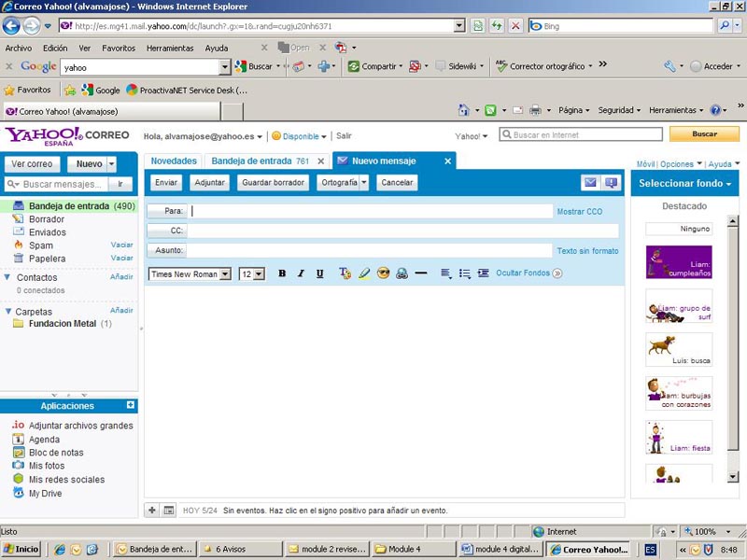
Task: Switch to plain text with 'Texto sin formato'
Action: click(587, 251)
